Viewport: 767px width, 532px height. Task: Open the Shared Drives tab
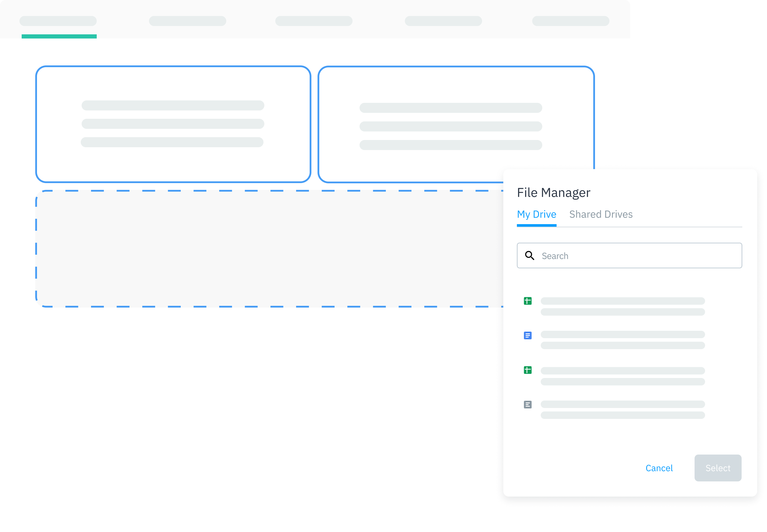(x=601, y=214)
